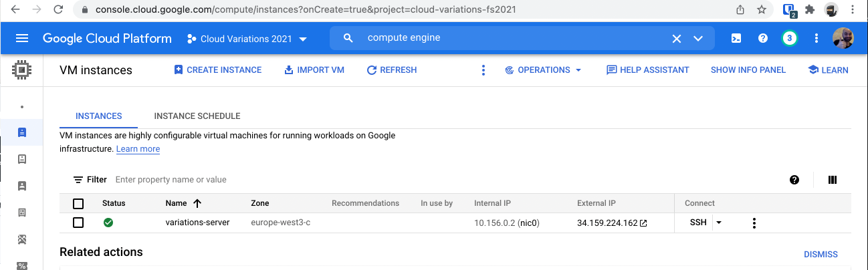Open the Help question mark icon in the header
The image size is (868, 270).
tap(762, 38)
